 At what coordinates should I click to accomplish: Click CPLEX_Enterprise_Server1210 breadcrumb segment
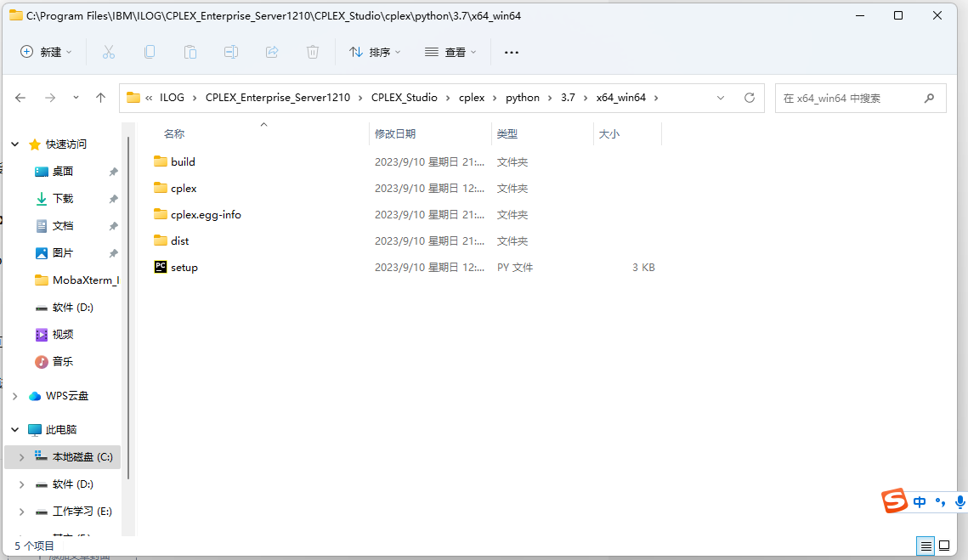[278, 98]
